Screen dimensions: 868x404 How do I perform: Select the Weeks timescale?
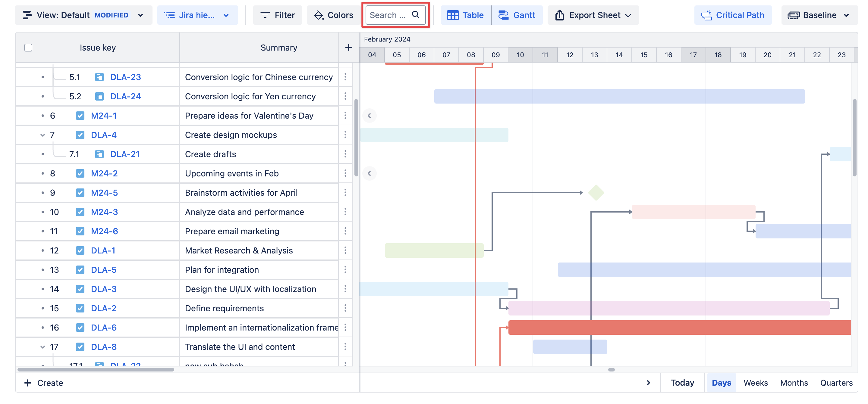[756, 383]
